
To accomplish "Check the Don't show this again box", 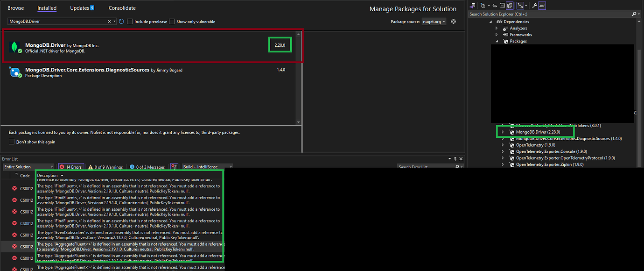I will pyautogui.click(x=11, y=142).
